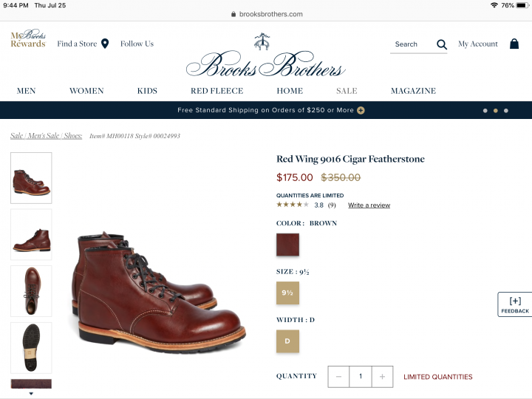Tap the store locator pin icon

(x=105, y=44)
